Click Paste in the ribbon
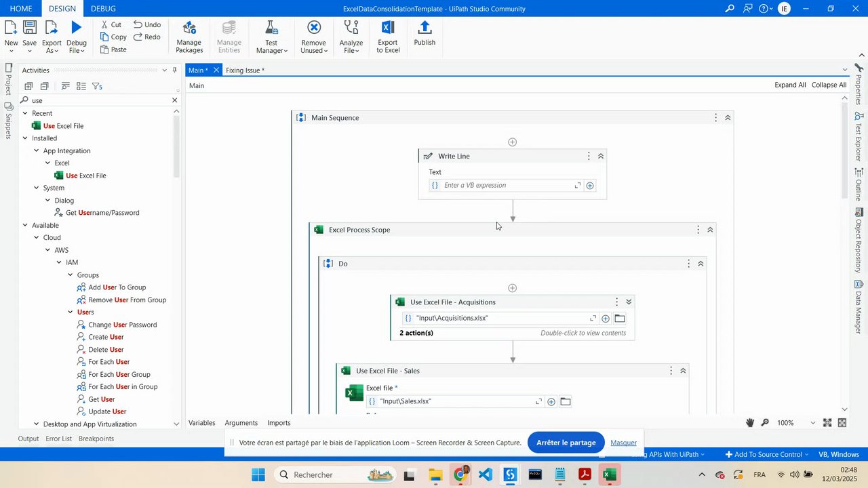Screen dimensions: 868x488 113,49
